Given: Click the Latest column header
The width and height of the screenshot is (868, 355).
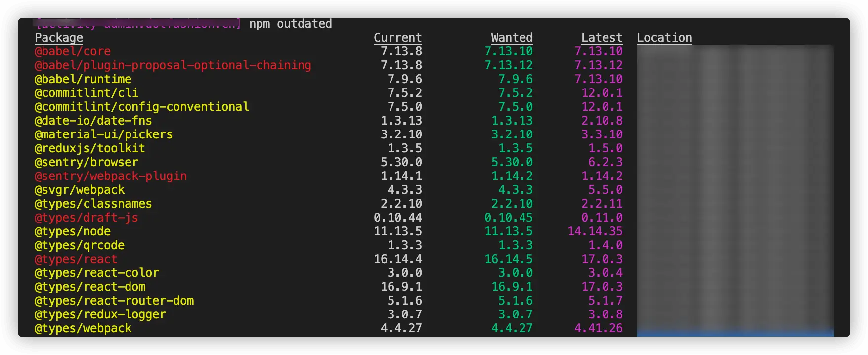Looking at the screenshot, I should [x=602, y=38].
